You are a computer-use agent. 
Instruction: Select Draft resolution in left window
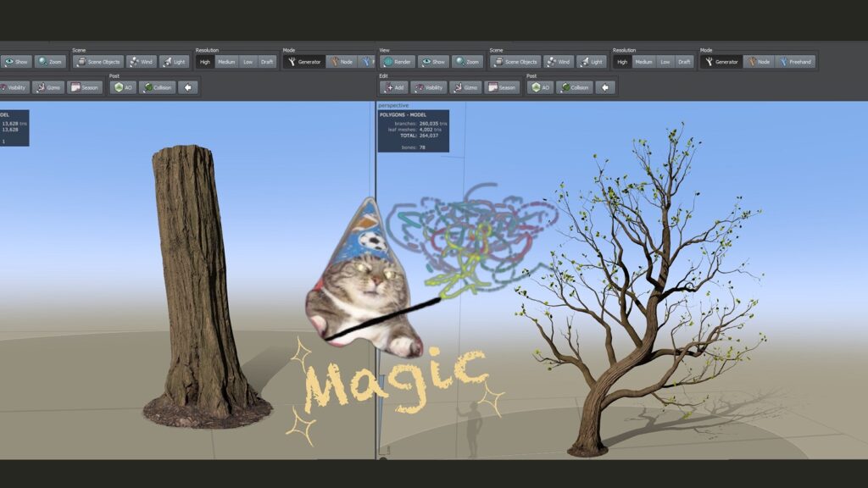[x=267, y=62]
